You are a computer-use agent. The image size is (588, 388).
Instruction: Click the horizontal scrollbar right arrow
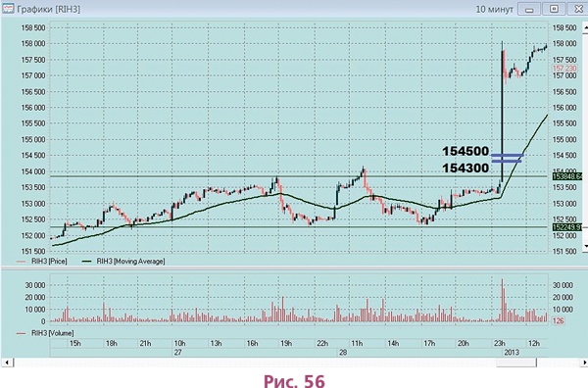click(x=584, y=363)
